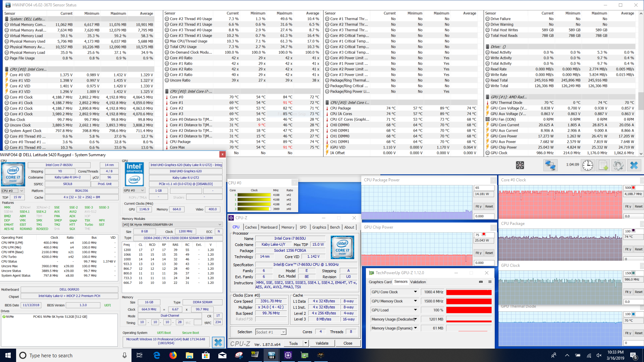Open the network remote monitoring icon
The height and width of the screenshot is (362, 644).
(550, 165)
